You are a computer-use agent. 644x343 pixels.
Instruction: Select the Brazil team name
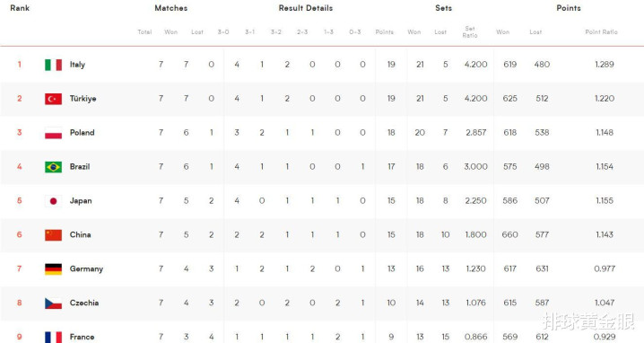click(x=80, y=167)
